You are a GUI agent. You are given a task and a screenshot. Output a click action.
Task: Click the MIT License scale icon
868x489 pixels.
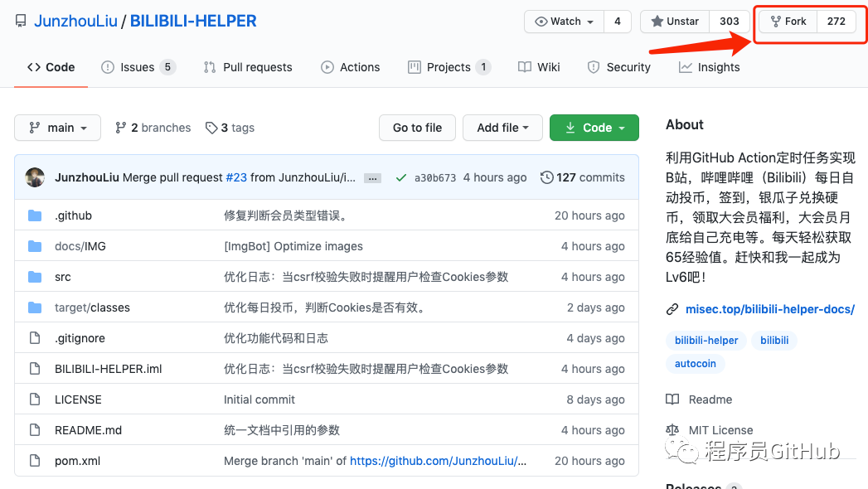[x=672, y=430]
